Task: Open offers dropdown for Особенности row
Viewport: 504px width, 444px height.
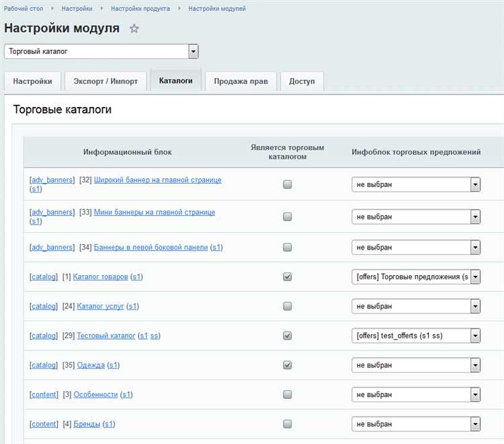Action: [x=416, y=395]
